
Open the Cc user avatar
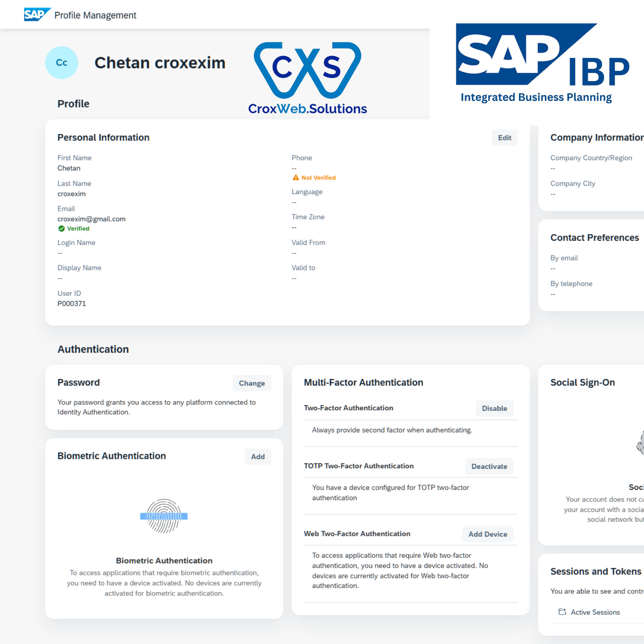point(61,63)
